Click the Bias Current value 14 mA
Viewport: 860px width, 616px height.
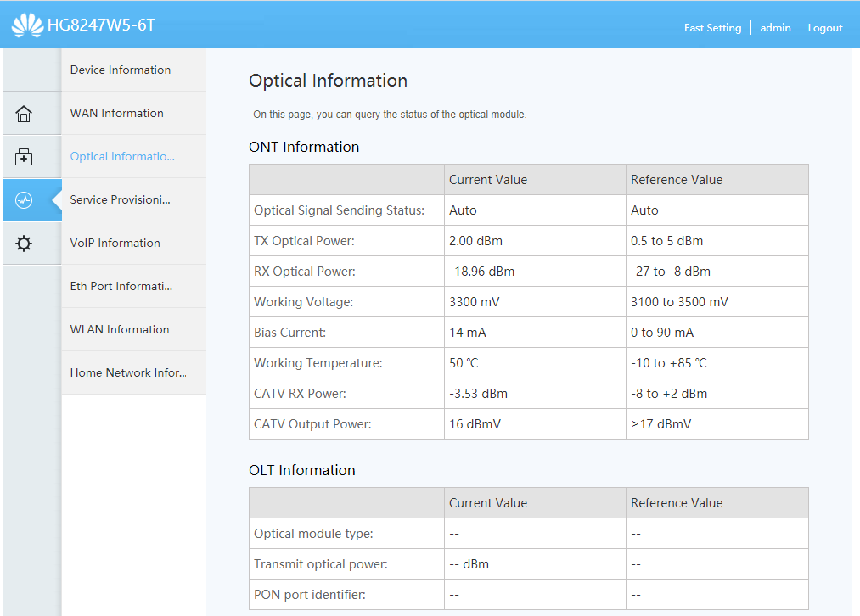point(467,333)
